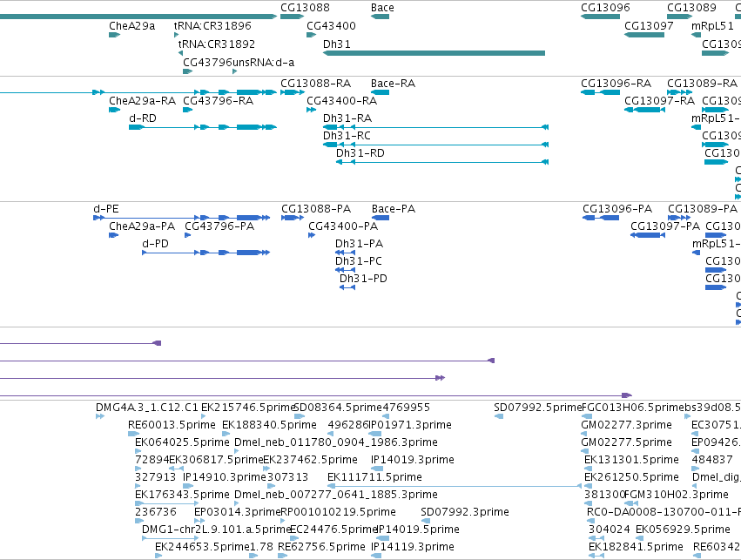Select the d-PD protein label

(156, 245)
